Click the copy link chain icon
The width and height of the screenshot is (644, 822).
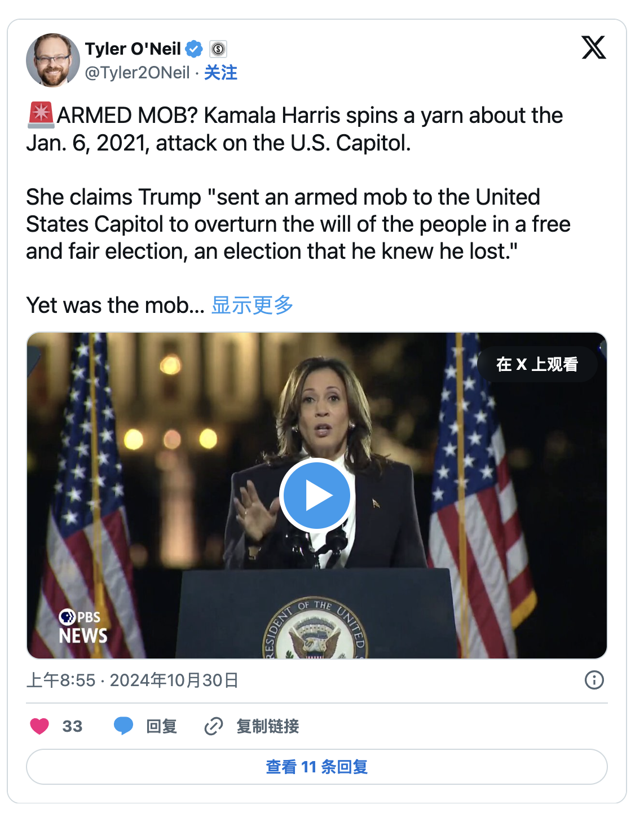[x=214, y=726]
